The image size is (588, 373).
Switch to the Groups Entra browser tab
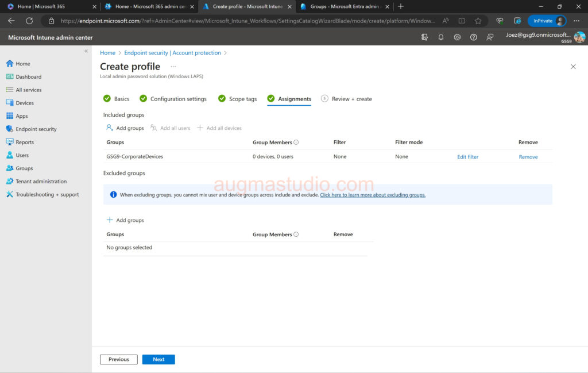339,6
